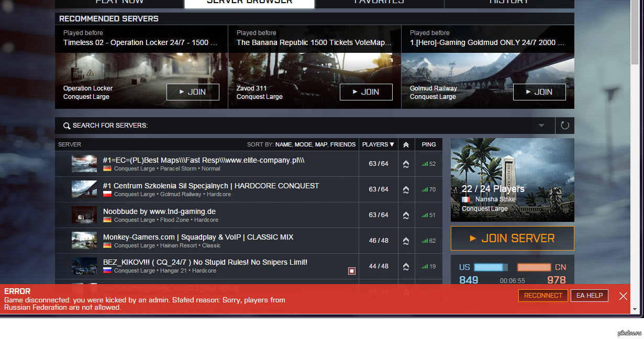Sort the server list by Ping
The image size is (644, 339).
point(428,144)
